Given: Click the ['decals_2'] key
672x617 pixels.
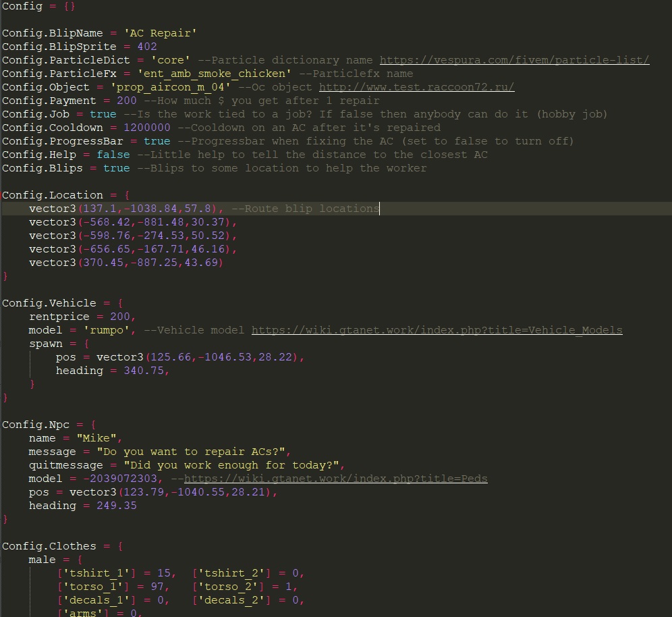Looking at the screenshot, I should (231, 600).
